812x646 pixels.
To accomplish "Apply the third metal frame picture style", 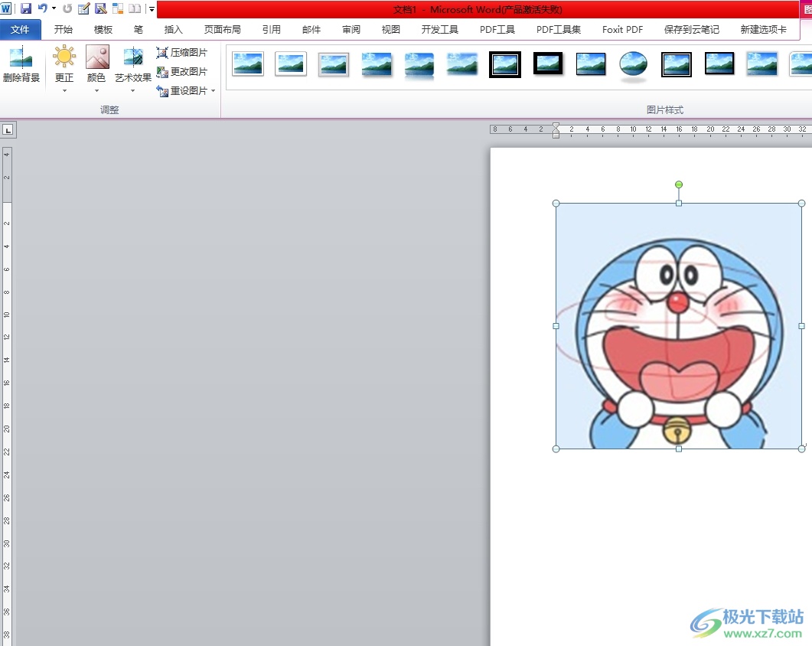I will (x=334, y=64).
